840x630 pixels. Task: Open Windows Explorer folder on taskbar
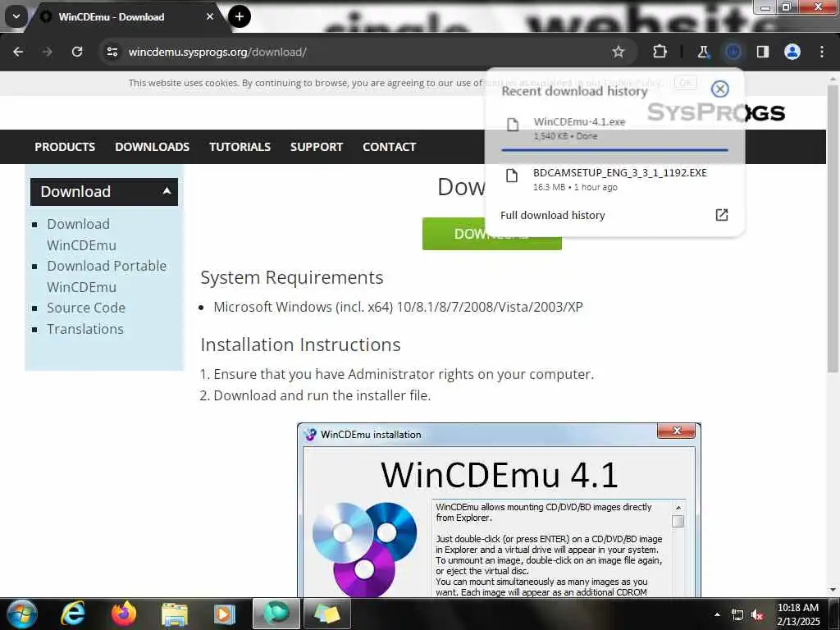coord(174,614)
